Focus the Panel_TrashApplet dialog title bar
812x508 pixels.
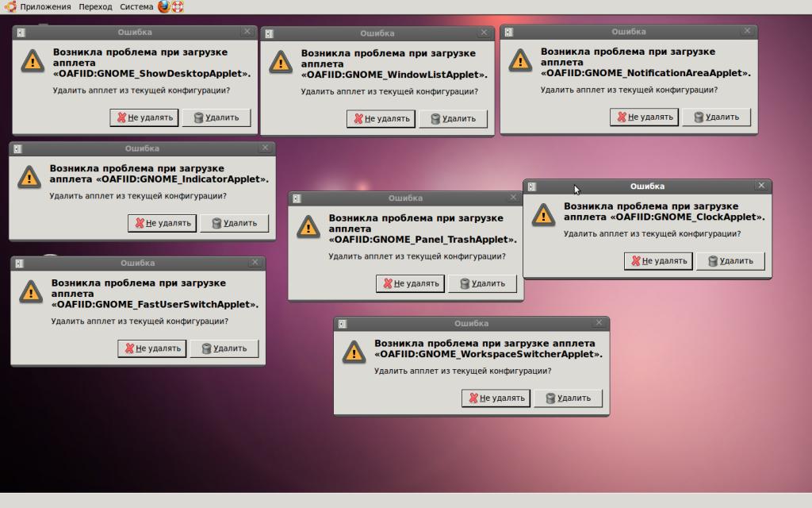pyautogui.click(x=405, y=198)
